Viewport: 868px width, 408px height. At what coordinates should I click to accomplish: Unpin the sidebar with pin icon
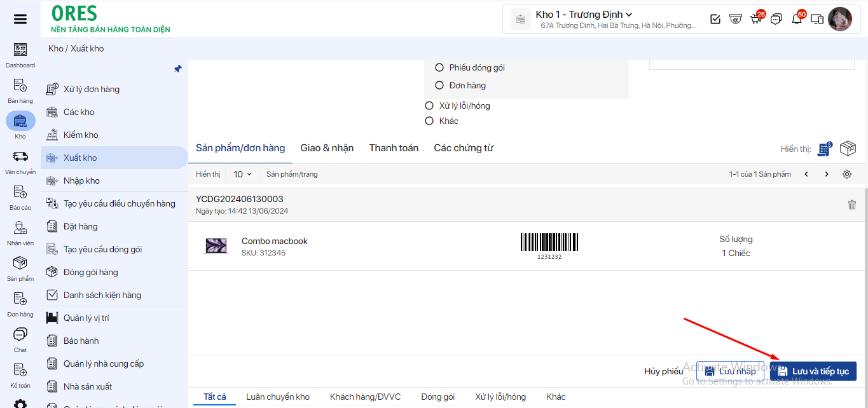(x=178, y=69)
